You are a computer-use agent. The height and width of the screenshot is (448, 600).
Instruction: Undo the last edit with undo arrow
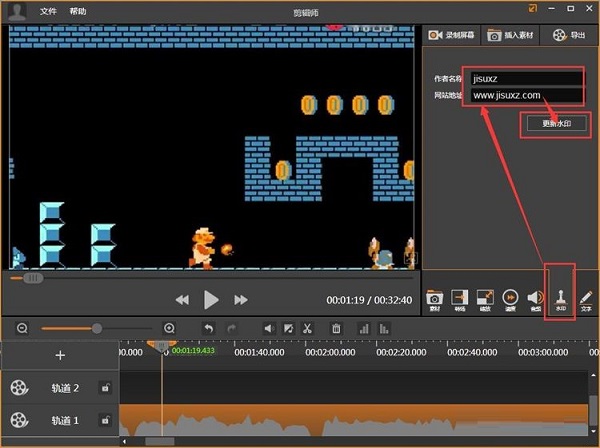tap(208, 328)
